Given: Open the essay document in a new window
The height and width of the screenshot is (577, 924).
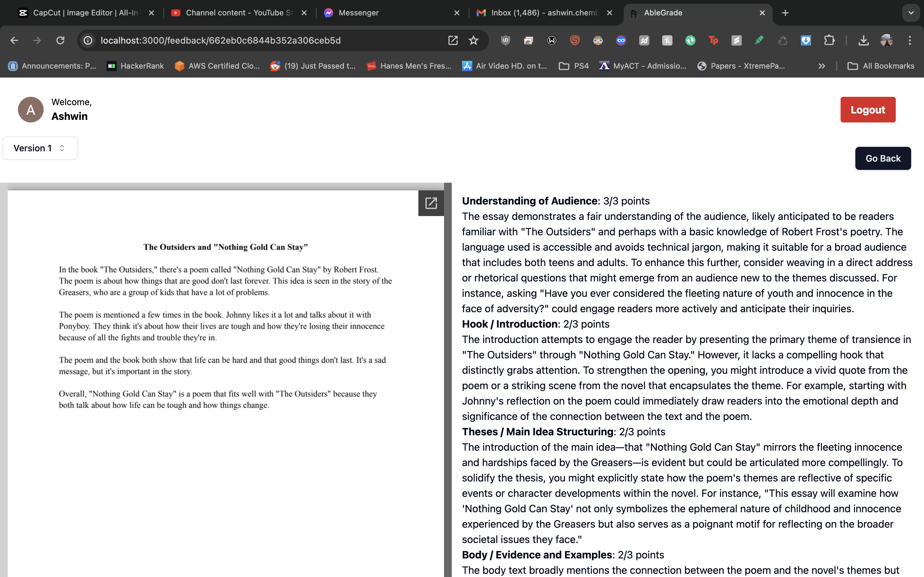Looking at the screenshot, I should pos(431,203).
